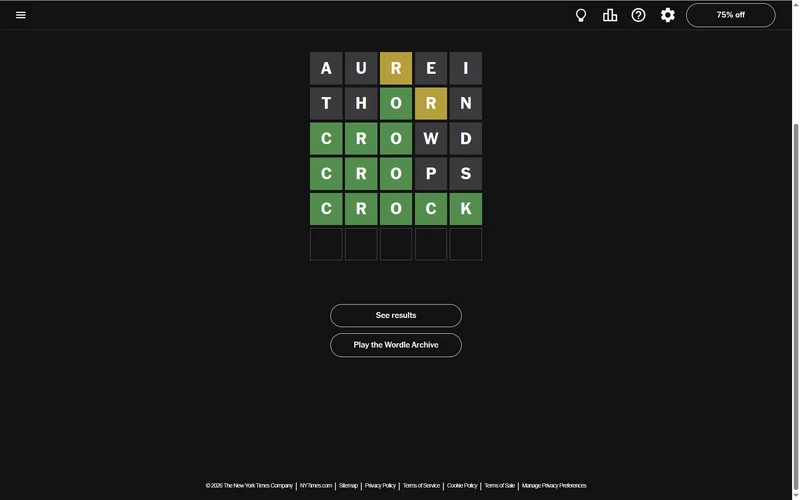
Task: Open the bar chart statistics icon
Action: 610,15
